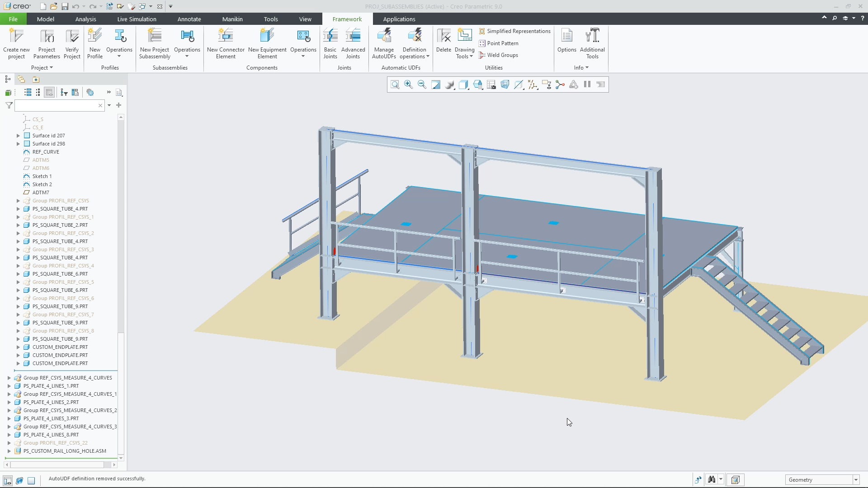This screenshot has height=488, width=868.
Task: Toggle datum display filters dropdown
Action: click(x=533, y=84)
